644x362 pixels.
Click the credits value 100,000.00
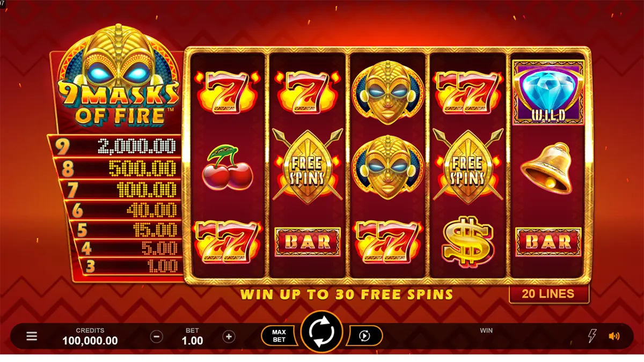[x=90, y=341]
